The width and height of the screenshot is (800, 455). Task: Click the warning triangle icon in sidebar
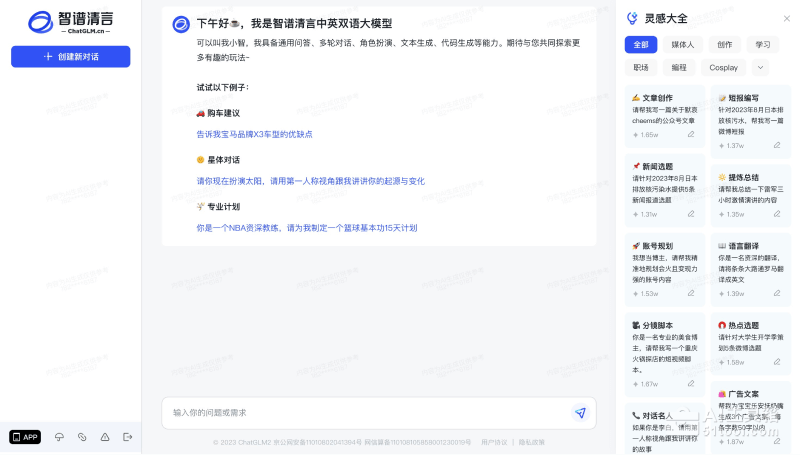(x=105, y=437)
